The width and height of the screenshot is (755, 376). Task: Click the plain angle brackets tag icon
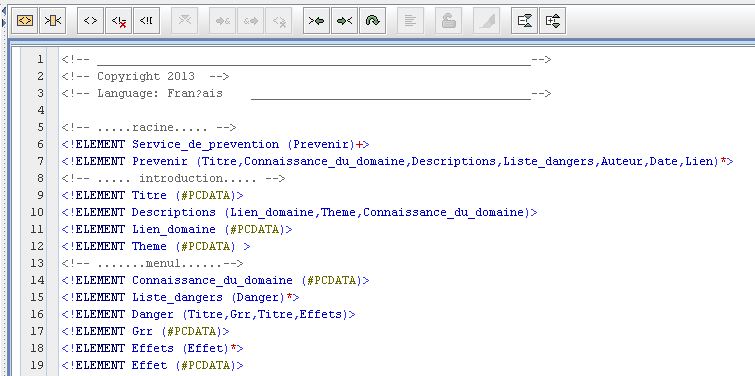(x=91, y=21)
